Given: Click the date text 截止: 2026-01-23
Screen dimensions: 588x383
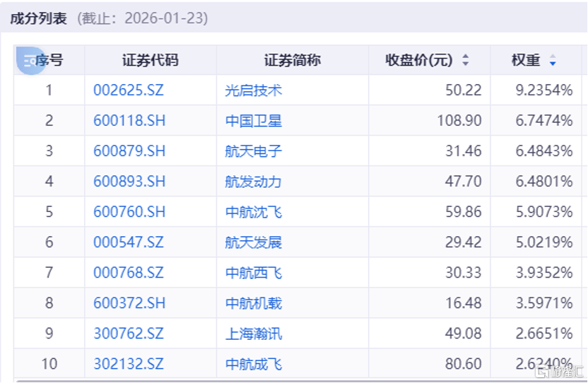Looking at the screenshot, I should click(x=143, y=18).
